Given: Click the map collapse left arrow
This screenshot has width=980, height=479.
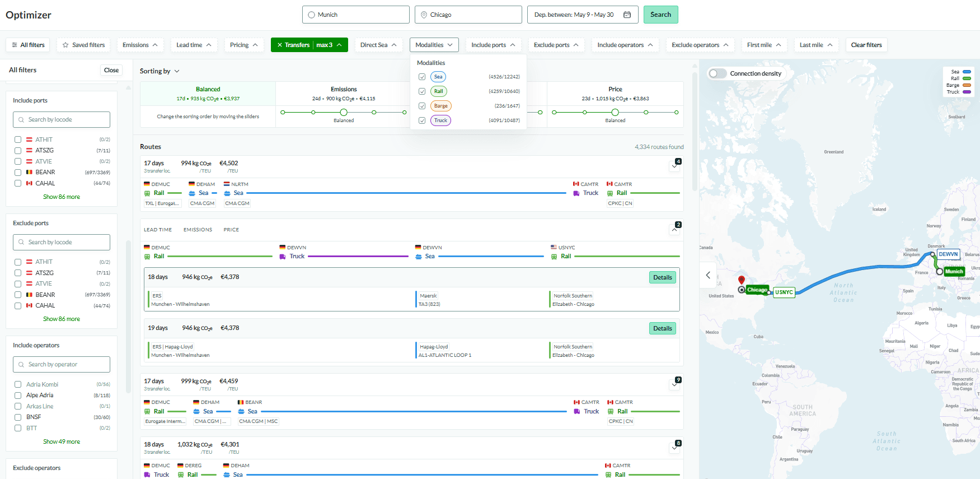Looking at the screenshot, I should (x=708, y=275).
